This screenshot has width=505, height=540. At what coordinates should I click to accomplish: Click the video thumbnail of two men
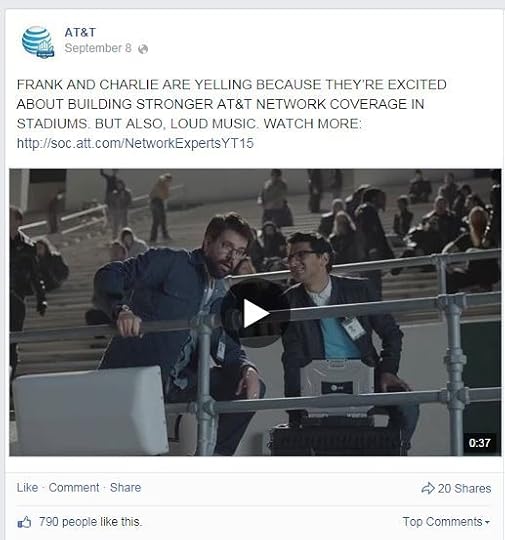[x=255, y=312]
